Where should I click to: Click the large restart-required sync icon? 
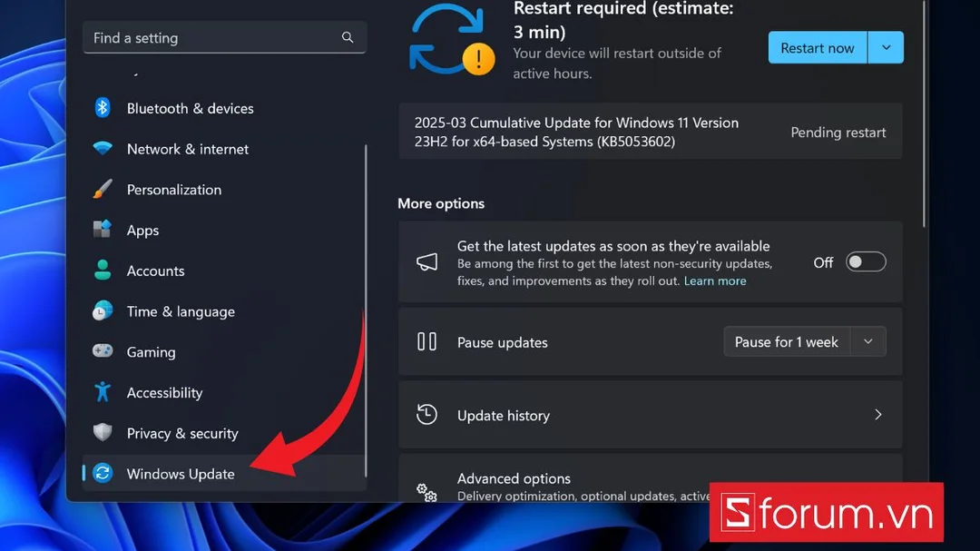(x=451, y=39)
